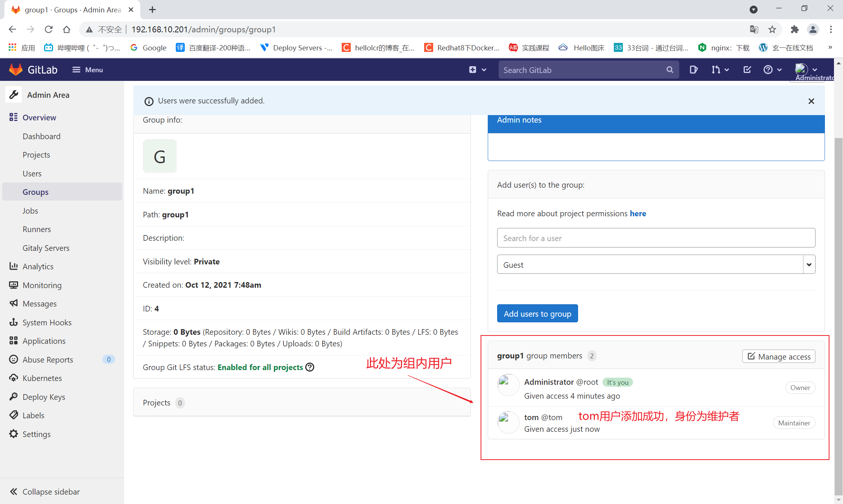843x504 pixels.
Task: Open the project permissions here link
Action: pos(638,213)
